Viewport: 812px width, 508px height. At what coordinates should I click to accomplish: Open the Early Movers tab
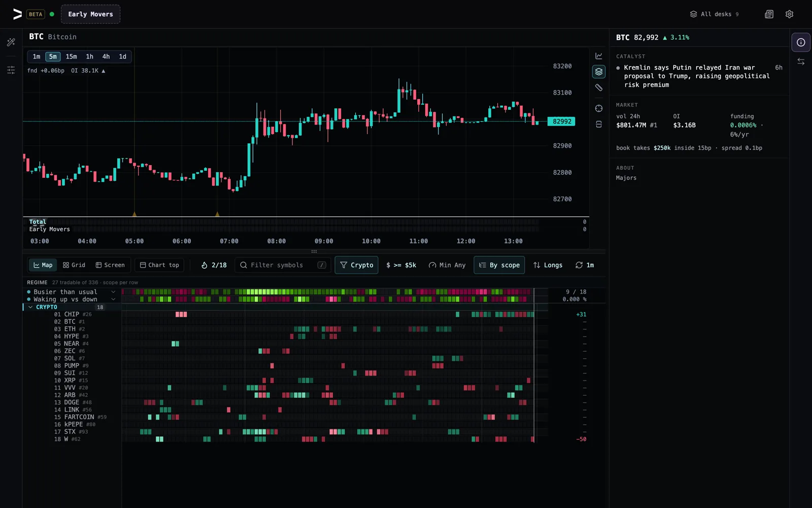(90, 14)
